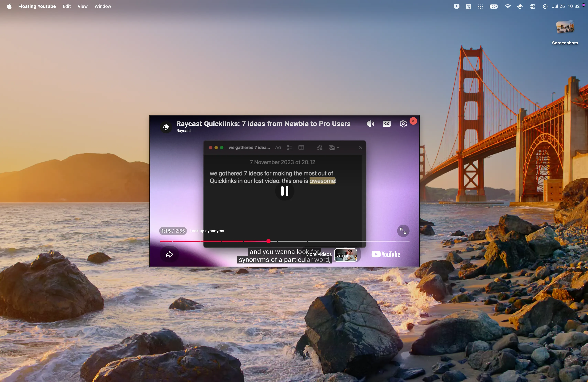Click the date and time Jul 25

coord(566,6)
